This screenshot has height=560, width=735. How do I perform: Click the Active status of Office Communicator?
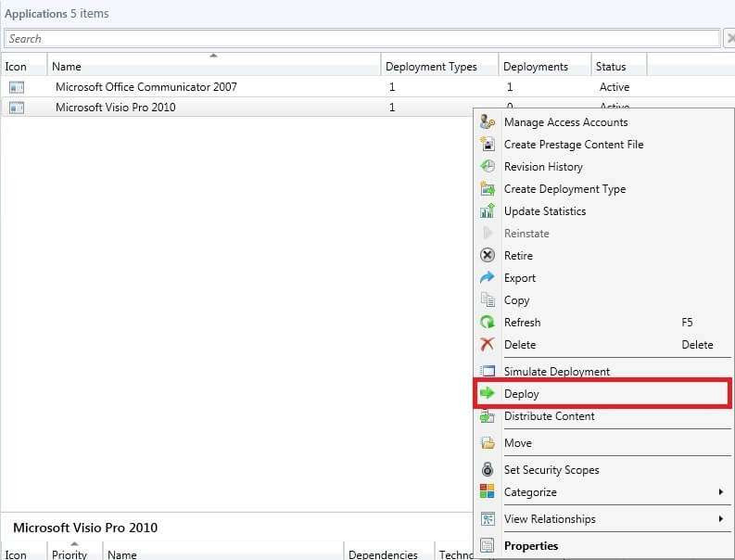(x=615, y=87)
